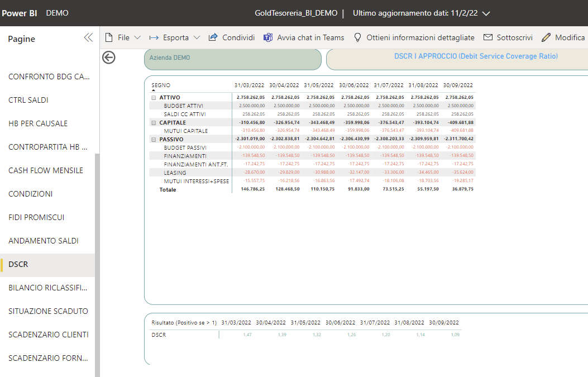Screen dimensions: 588x377
Task: Collapse the ATTIVO row group
Action: (x=154, y=98)
